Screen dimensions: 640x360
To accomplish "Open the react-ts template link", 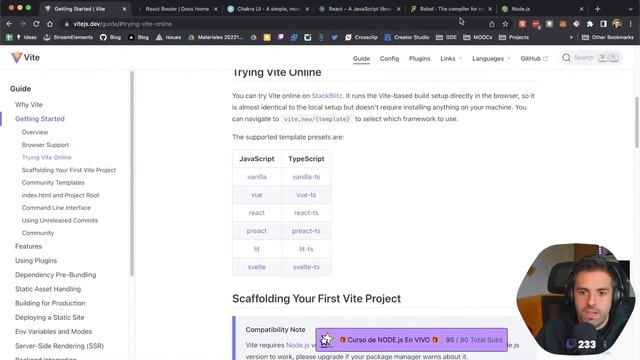I will click(x=306, y=213).
